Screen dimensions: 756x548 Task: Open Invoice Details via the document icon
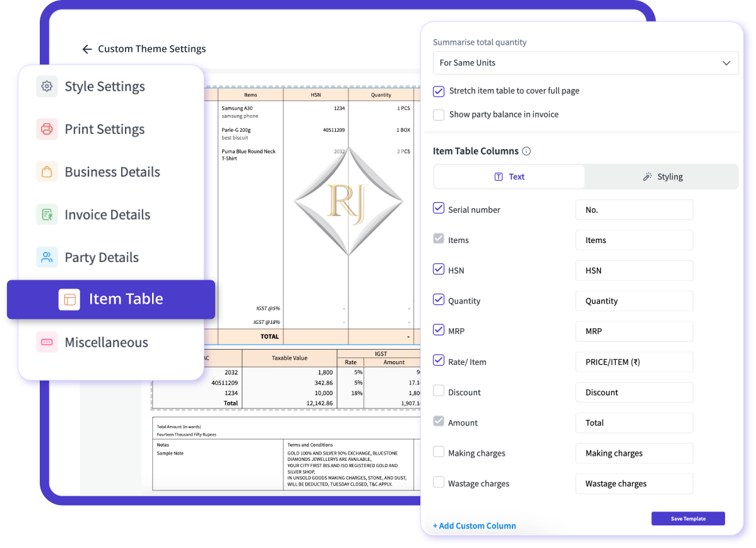click(x=47, y=214)
